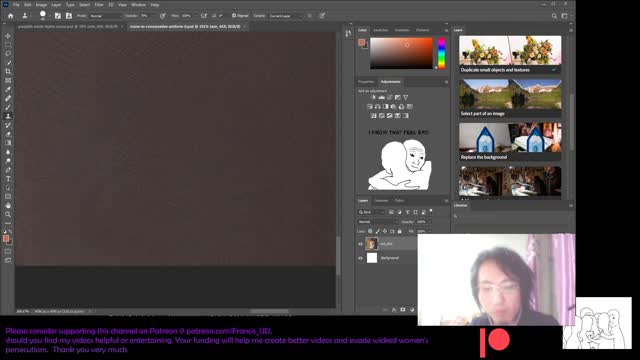Select the Crop tool
Viewport: 640px width, 360px height.
(8, 71)
